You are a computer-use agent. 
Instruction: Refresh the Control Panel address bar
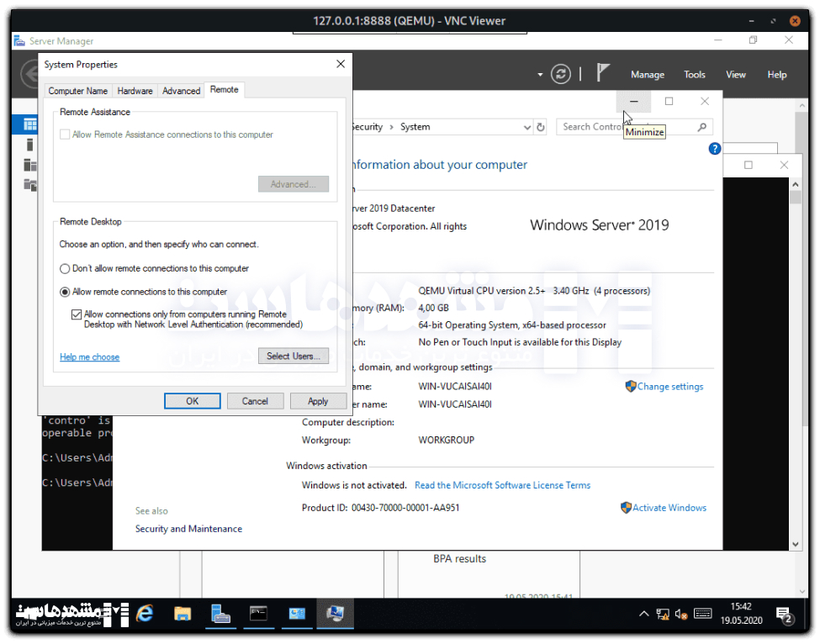point(540,127)
